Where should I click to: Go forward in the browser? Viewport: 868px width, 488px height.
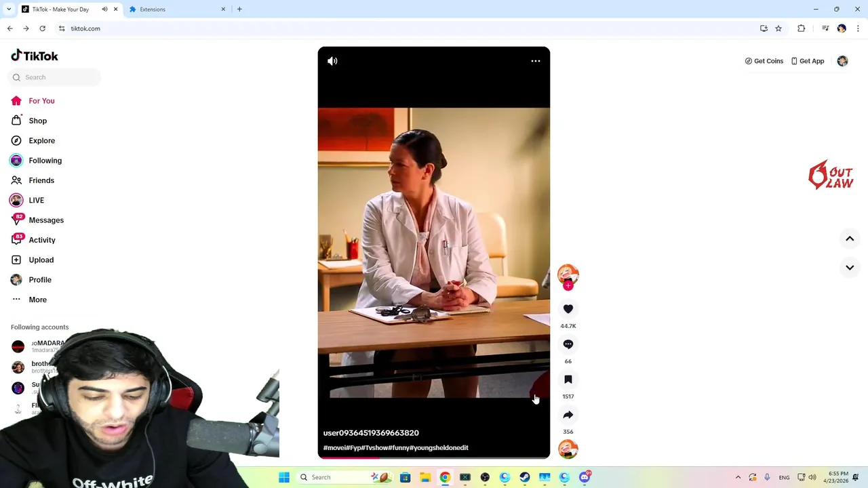pyautogui.click(x=26, y=28)
